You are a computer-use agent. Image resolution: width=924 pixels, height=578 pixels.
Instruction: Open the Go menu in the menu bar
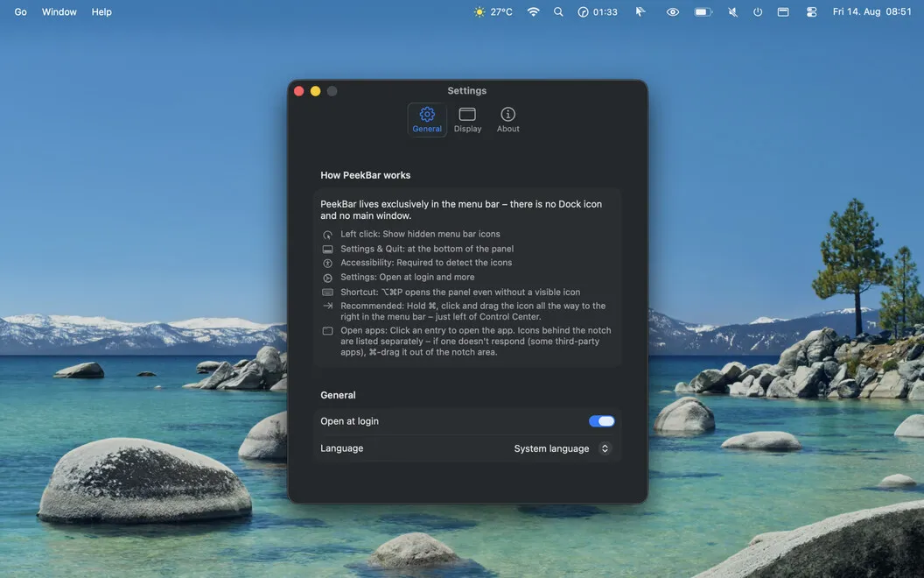pos(21,11)
